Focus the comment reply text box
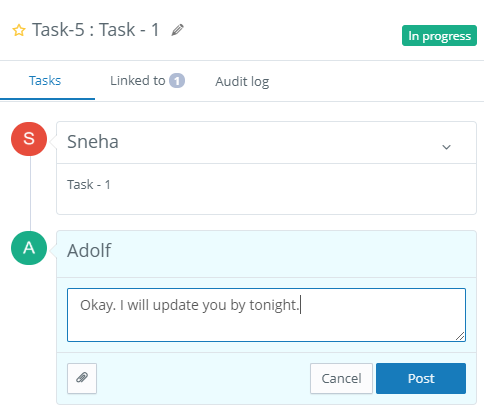Image resolution: width=484 pixels, height=413 pixels. click(266, 315)
